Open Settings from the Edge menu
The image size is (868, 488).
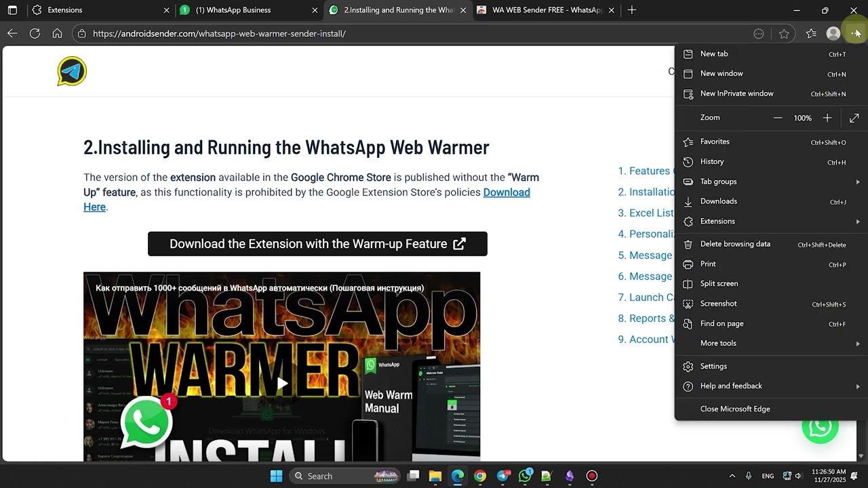771,366
